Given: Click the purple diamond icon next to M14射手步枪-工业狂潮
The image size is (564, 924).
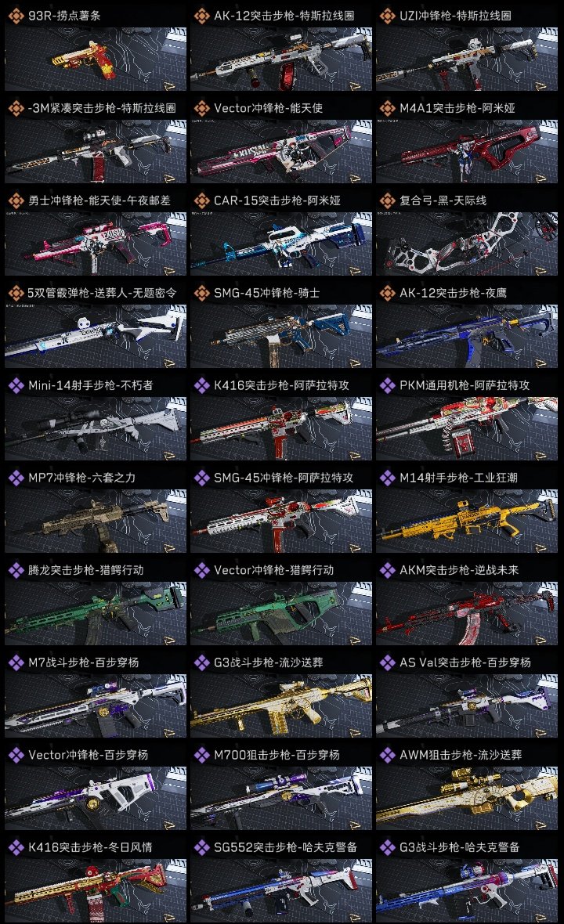Looking at the screenshot, I should (387, 478).
